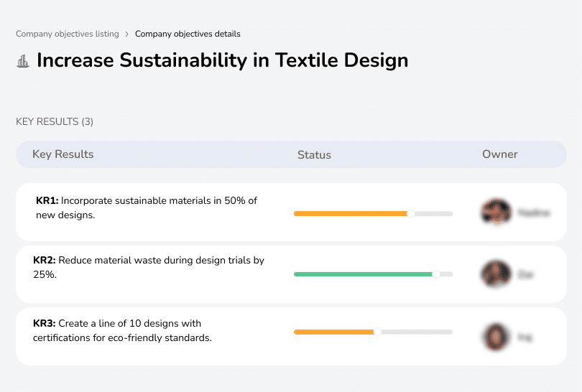Open the KR3 eco-friendly certifications row
The width and height of the screenshot is (582, 392).
(291, 336)
